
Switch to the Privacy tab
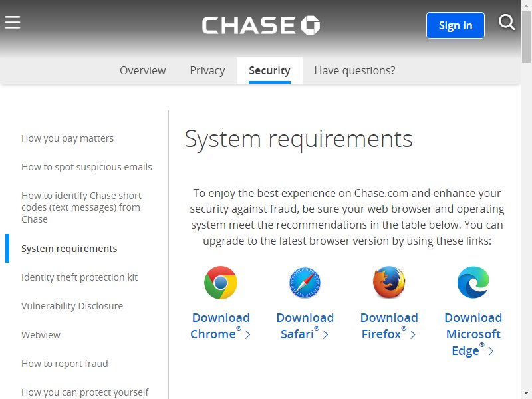pyautogui.click(x=207, y=70)
